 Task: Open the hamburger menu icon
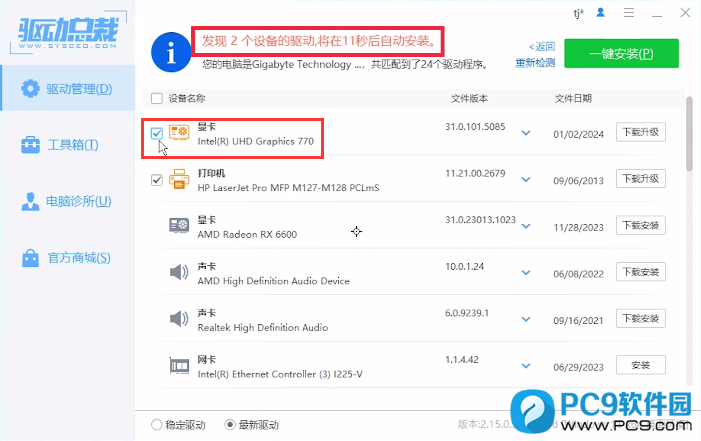click(629, 13)
